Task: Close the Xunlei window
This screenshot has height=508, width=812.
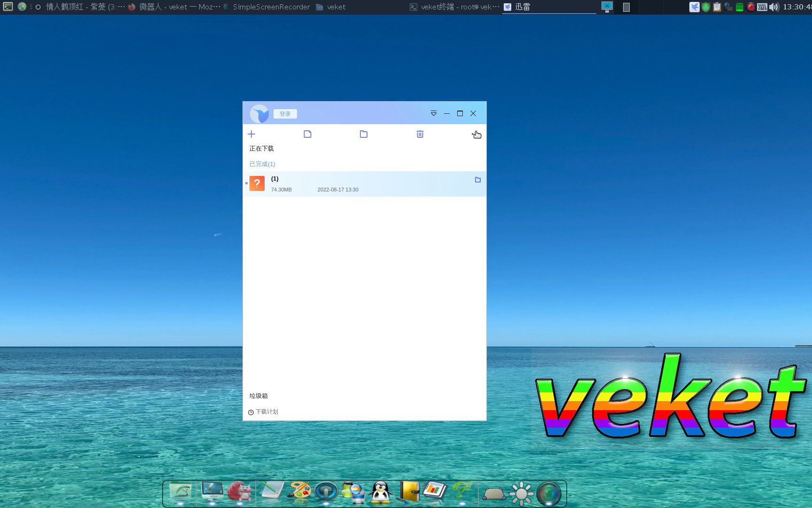Action: coord(473,113)
